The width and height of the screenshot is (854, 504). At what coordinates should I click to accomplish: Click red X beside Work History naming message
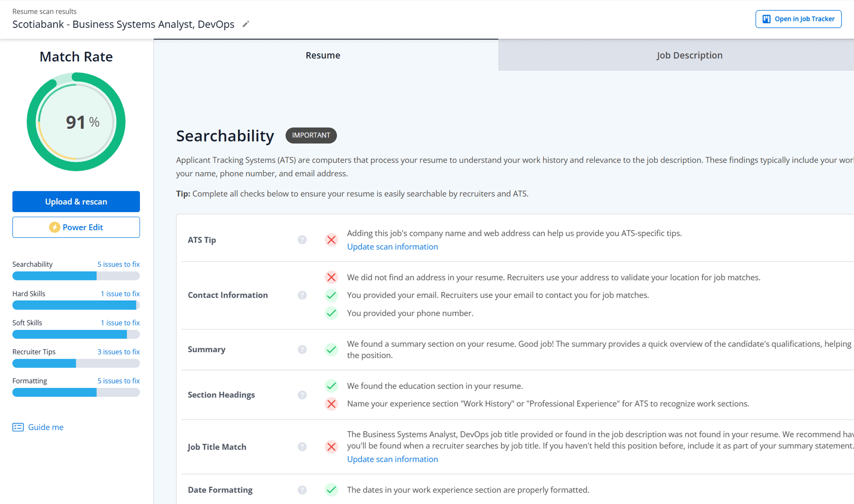(331, 404)
